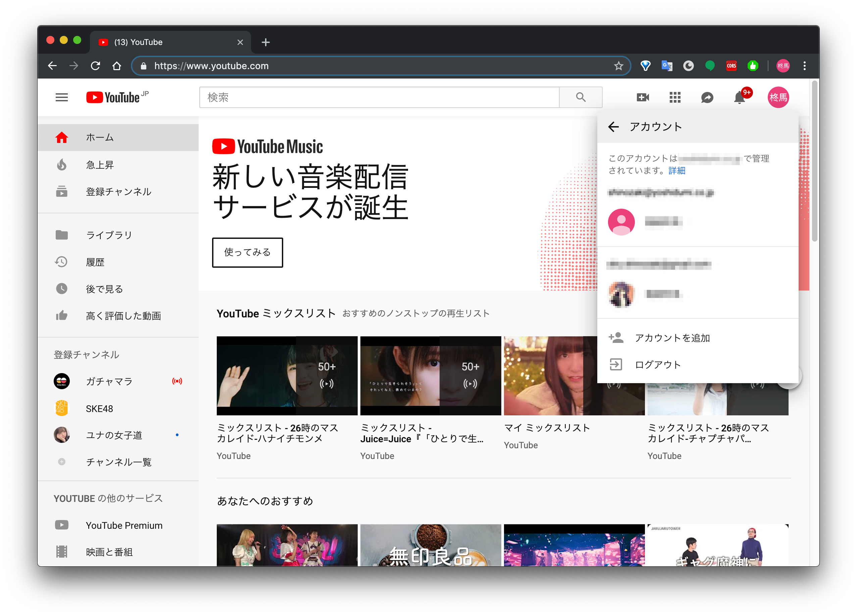The image size is (857, 616).
Task: Open the notifications bell
Action: point(740,98)
